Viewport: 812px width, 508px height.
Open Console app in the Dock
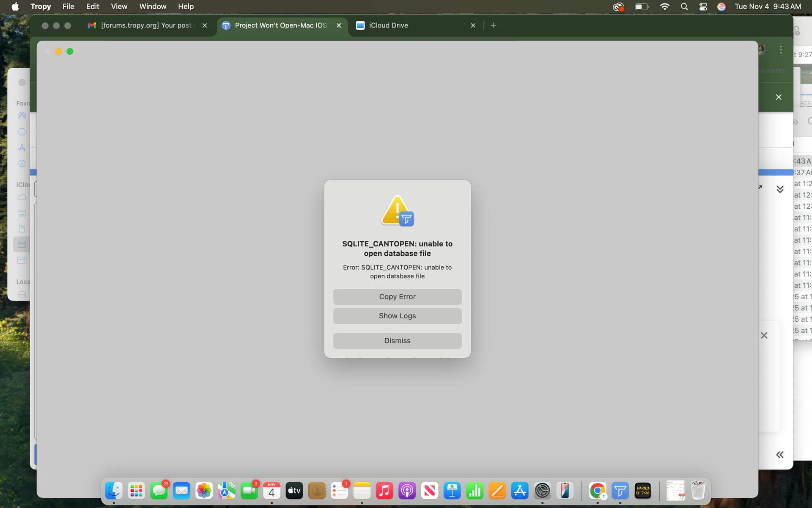click(642, 491)
